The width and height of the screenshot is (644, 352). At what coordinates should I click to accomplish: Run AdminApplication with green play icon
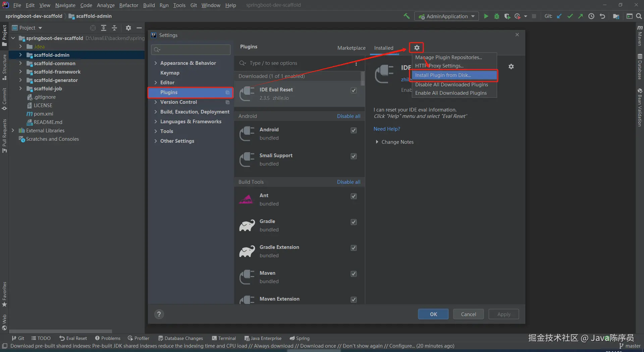486,16
